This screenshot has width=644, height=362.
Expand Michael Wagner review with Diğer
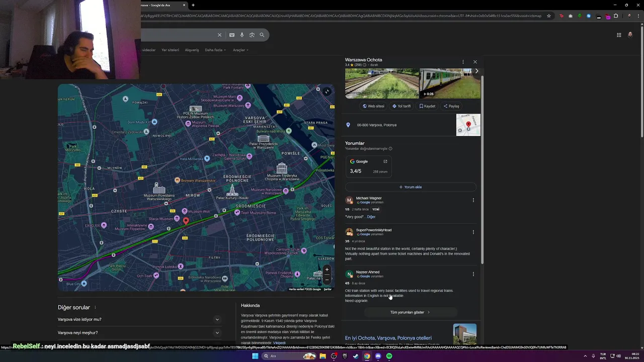(371, 217)
